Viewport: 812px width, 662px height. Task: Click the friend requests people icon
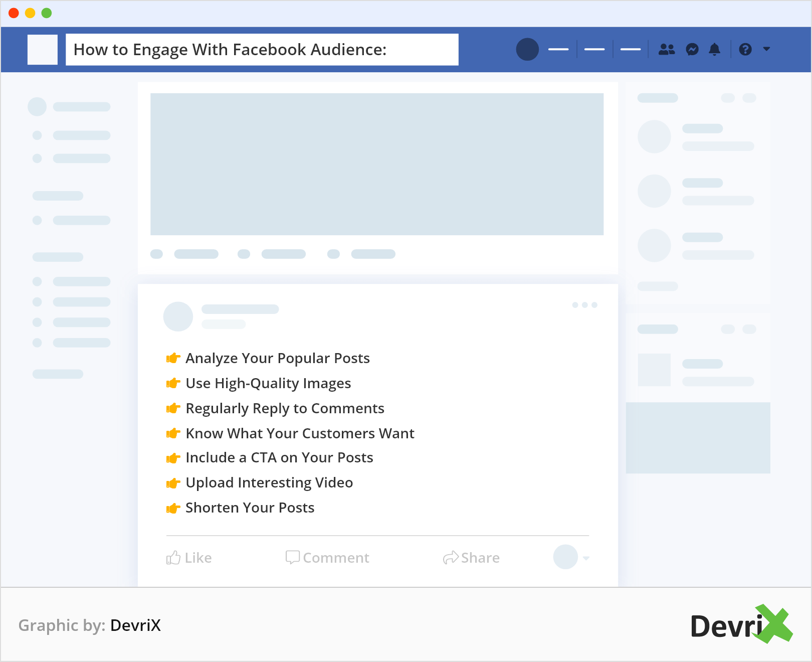tap(667, 49)
